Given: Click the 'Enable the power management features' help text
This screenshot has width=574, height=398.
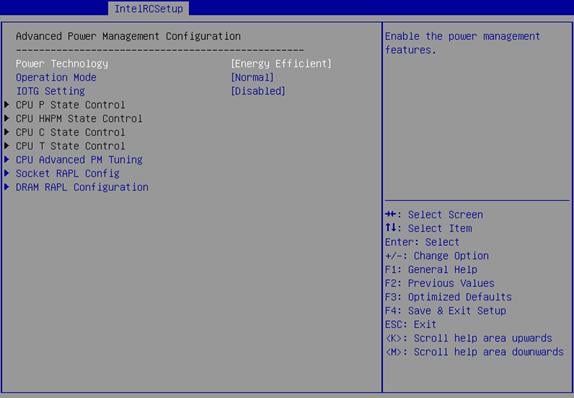Looking at the screenshot, I should pyautogui.click(x=462, y=43).
